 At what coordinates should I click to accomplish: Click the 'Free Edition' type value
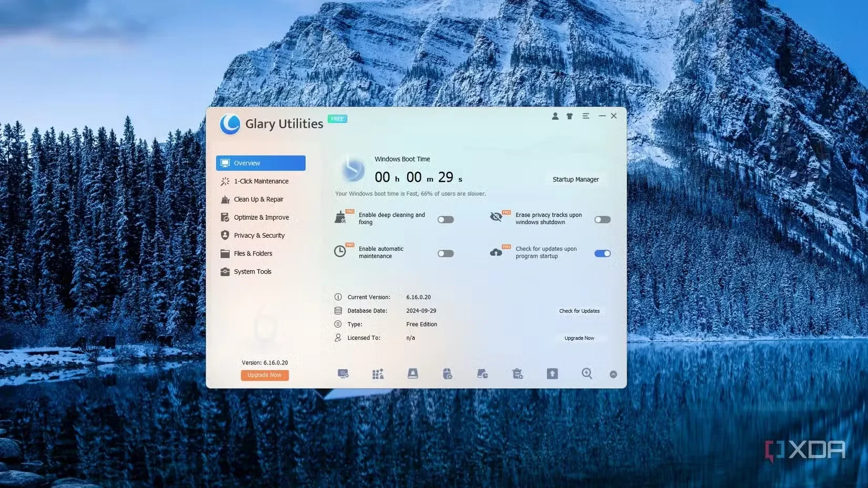tap(421, 324)
